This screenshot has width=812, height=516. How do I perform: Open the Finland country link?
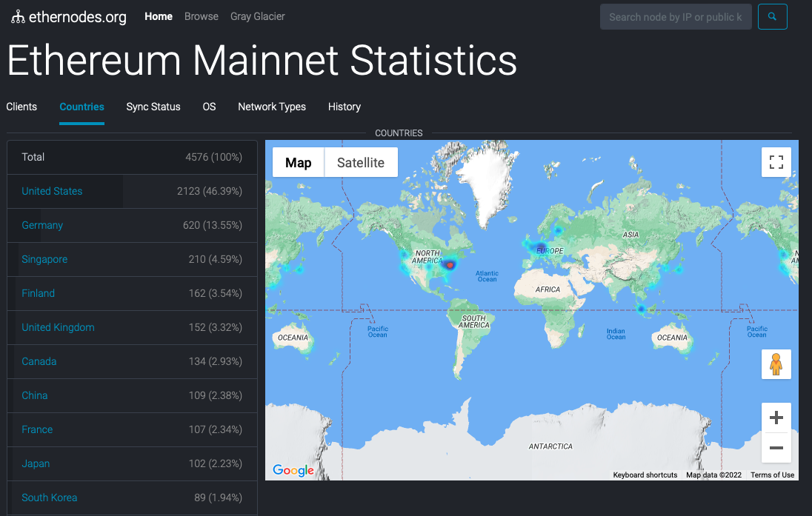click(x=39, y=293)
